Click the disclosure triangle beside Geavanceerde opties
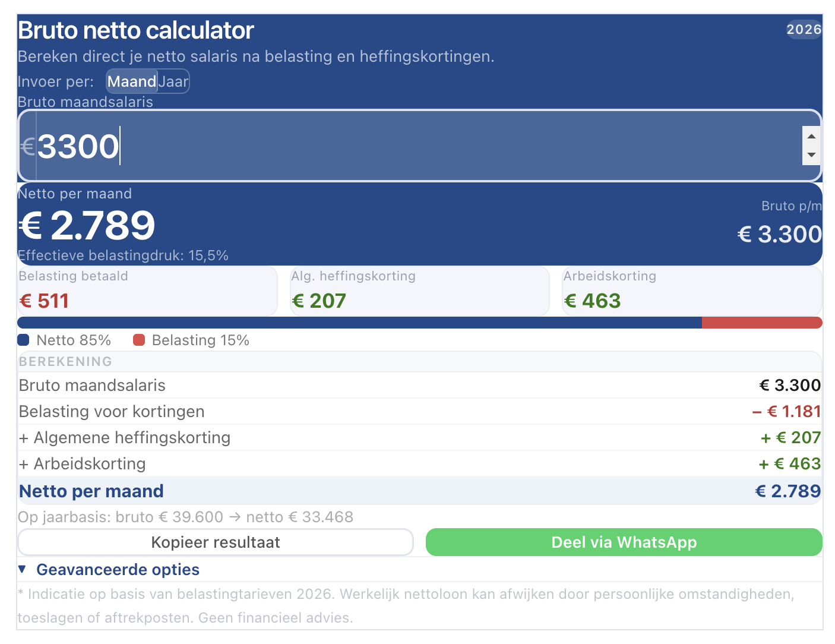Viewport: 835px width, 644px height. point(23,569)
